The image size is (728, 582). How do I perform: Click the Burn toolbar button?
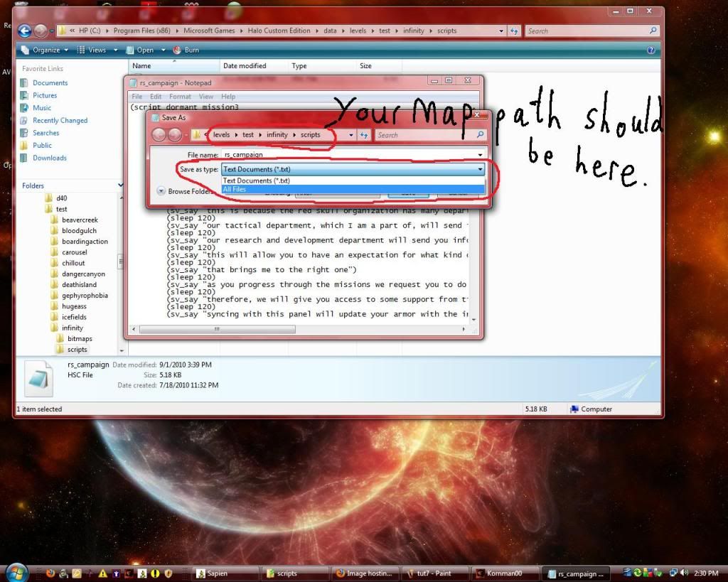[x=186, y=50]
